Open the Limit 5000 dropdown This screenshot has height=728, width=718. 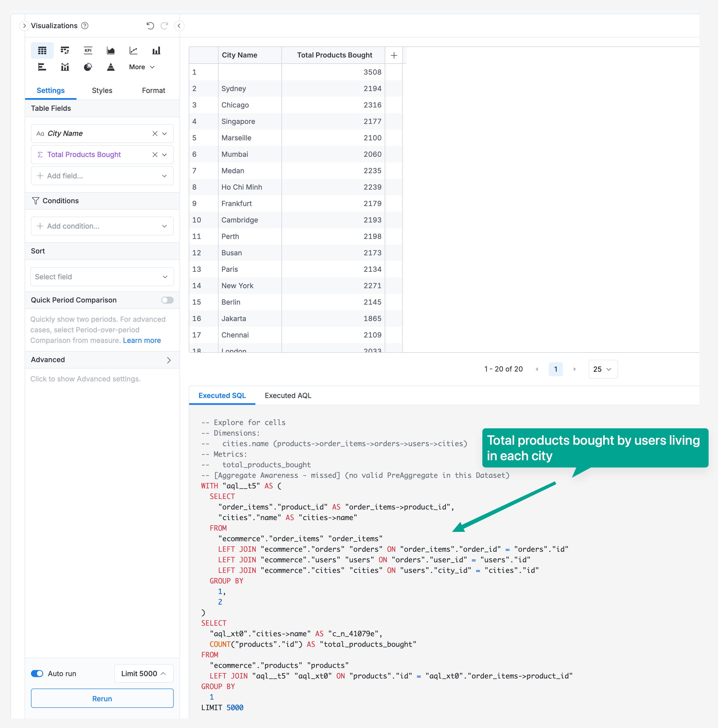(144, 673)
